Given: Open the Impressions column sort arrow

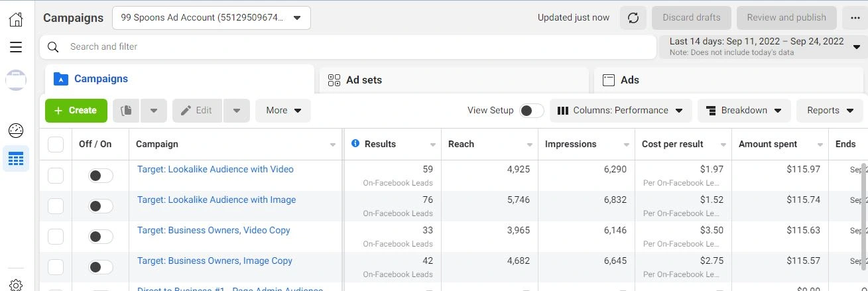Looking at the screenshot, I should pos(627,145).
